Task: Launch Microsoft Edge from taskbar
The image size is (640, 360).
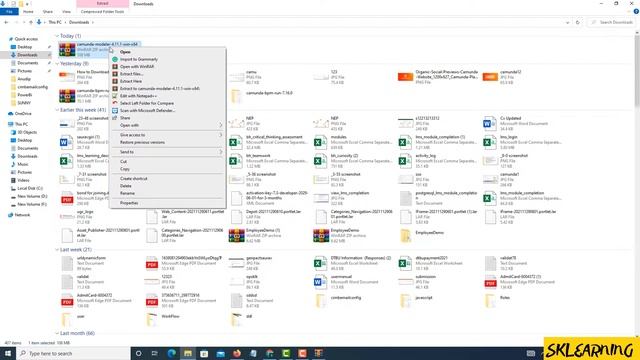Action: [x=171, y=353]
